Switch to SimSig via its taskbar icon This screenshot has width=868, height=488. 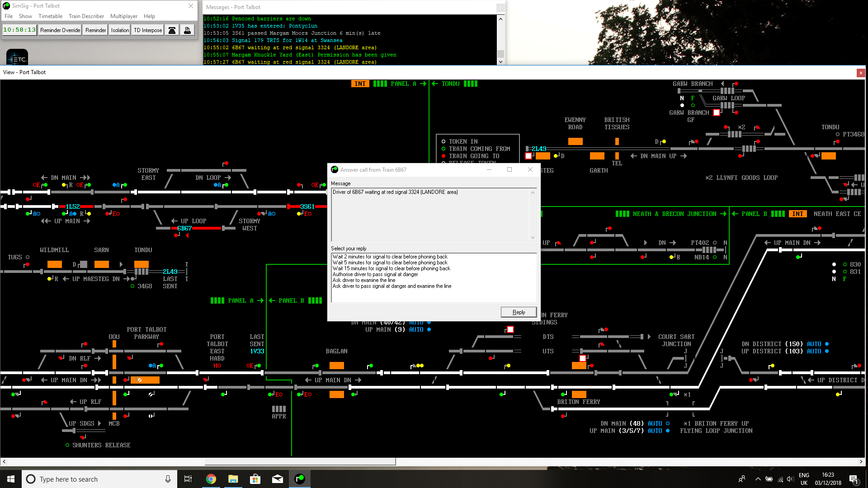click(x=300, y=479)
